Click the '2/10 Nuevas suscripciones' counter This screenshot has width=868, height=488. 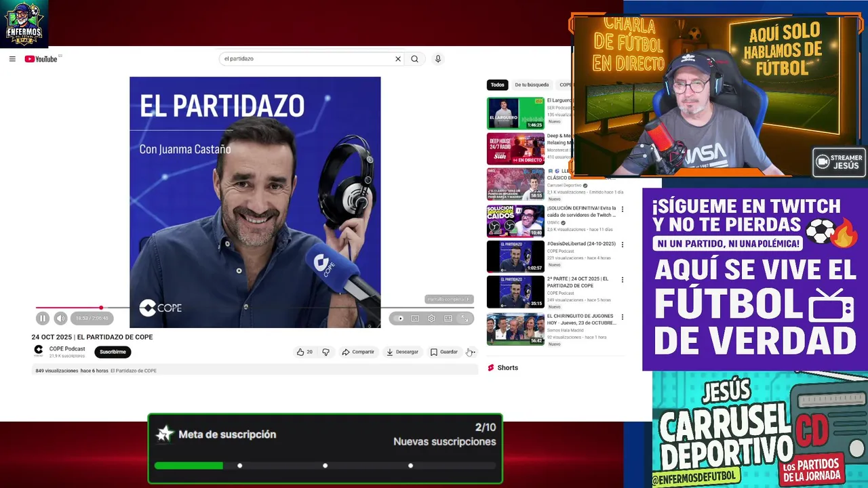pyautogui.click(x=445, y=434)
